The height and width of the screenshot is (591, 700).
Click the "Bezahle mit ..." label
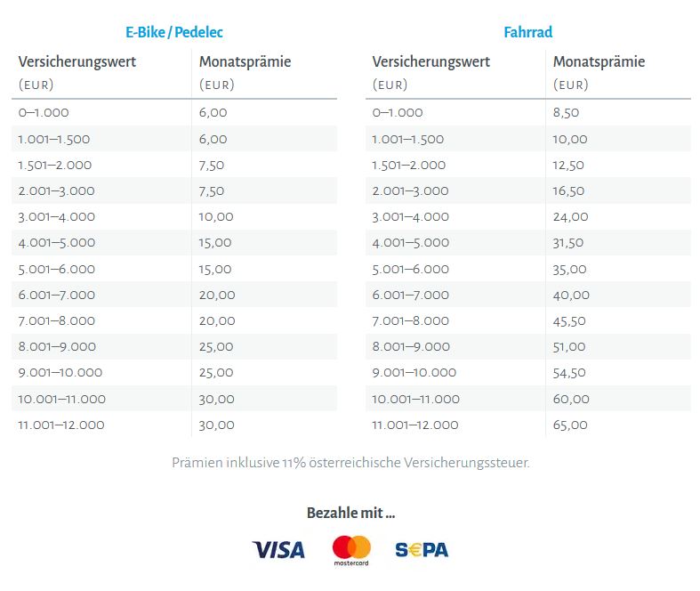coord(350,513)
